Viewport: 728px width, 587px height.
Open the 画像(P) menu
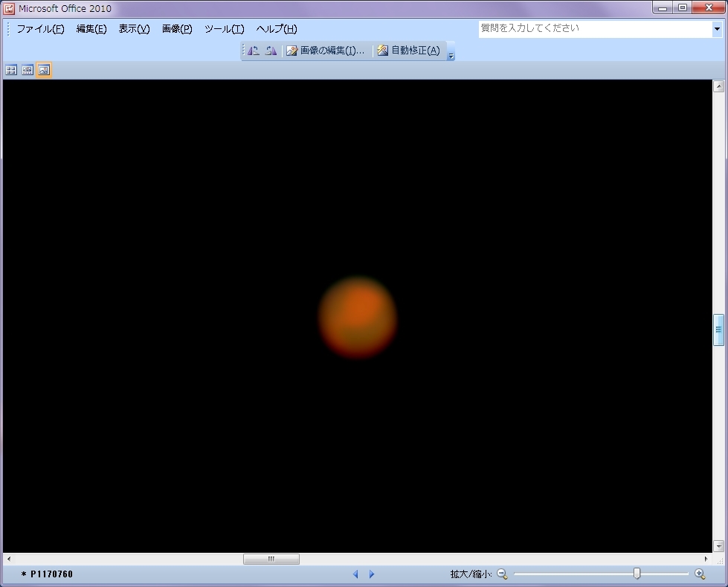point(177,29)
